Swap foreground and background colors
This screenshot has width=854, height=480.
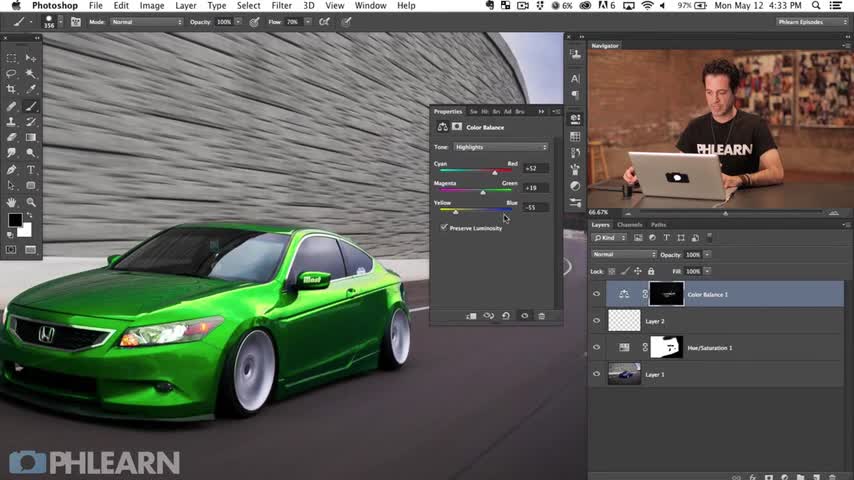pos(29,216)
